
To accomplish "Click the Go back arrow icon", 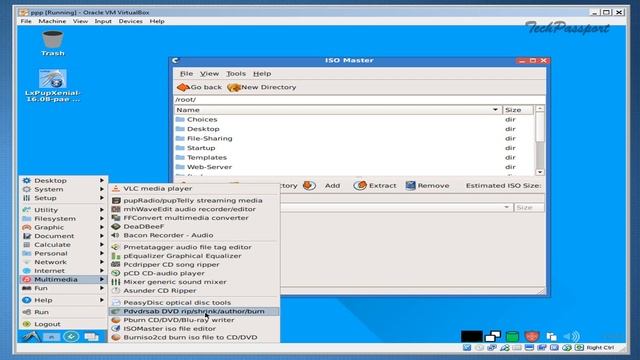I will point(183,87).
